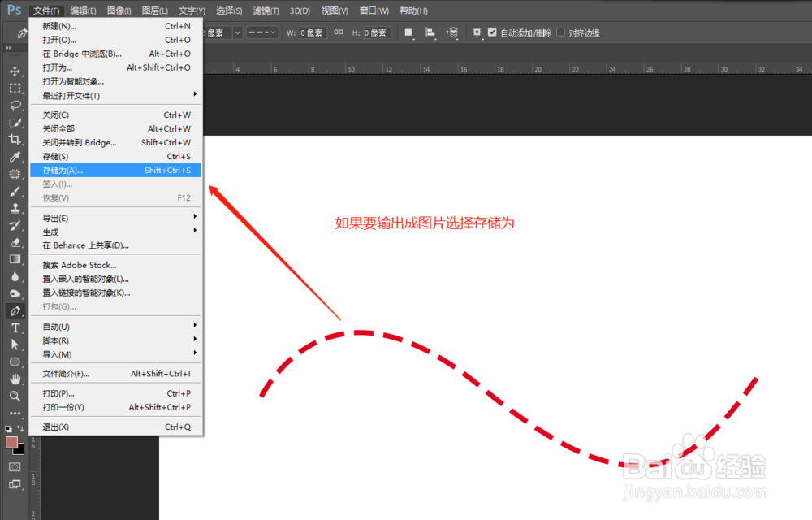Choose 打开(O)... menu entry
This screenshot has height=520, width=812.
click(115, 40)
